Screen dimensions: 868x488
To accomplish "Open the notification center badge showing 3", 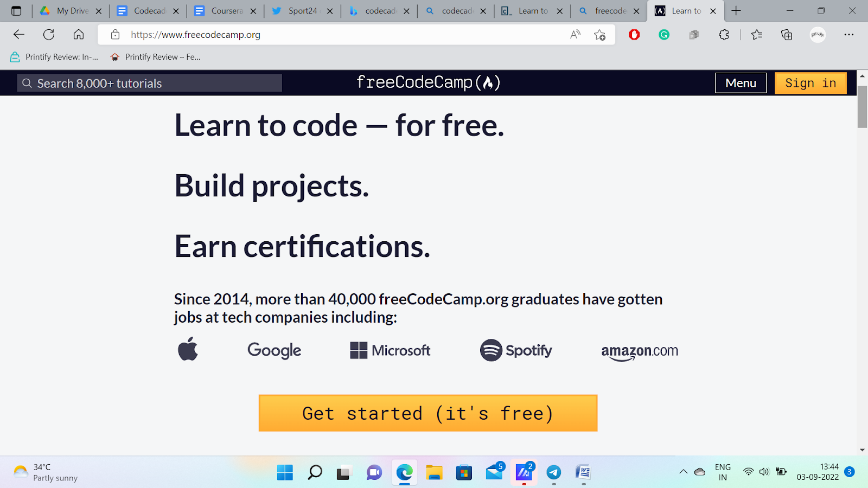I will pyautogui.click(x=850, y=472).
